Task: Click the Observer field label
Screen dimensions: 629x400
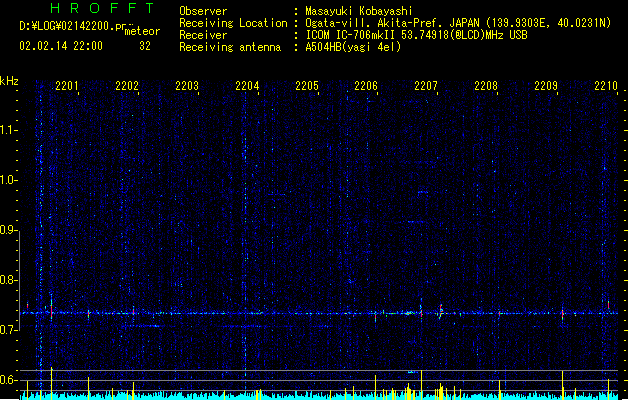Action: (x=203, y=11)
